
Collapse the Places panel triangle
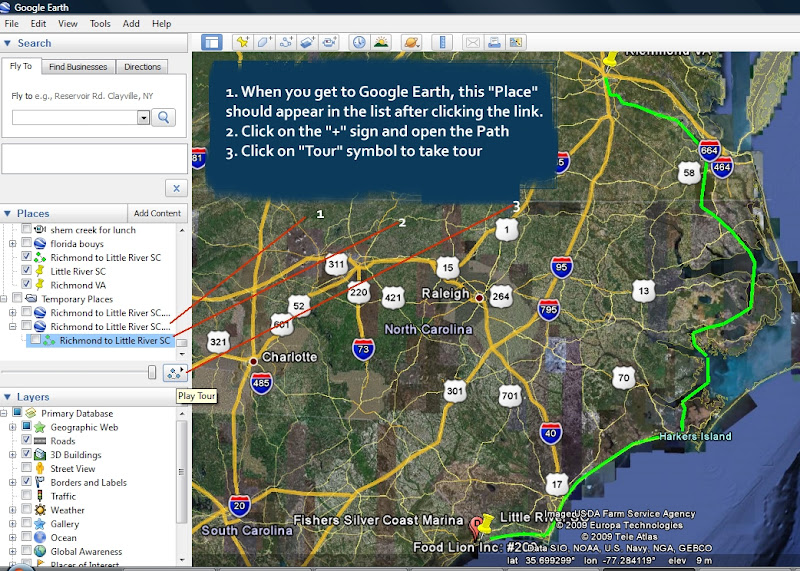coord(7,213)
